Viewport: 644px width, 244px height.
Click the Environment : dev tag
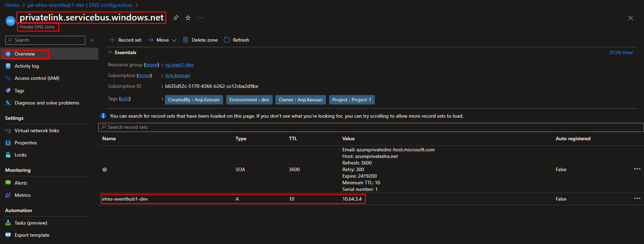point(249,100)
